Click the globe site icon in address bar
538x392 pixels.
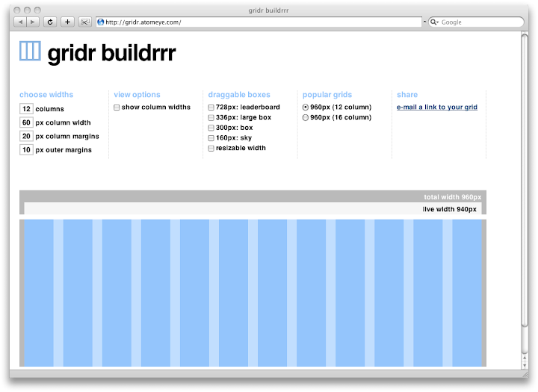click(x=101, y=22)
